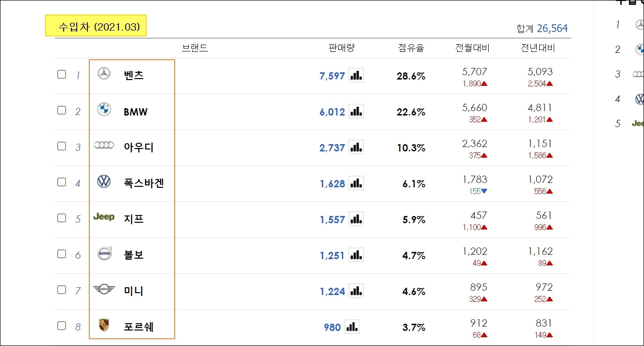The height and width of the screenshot is (346, 644).
Task: Click the Jeep logo in row 5
Action: click(x=104, y=217)
